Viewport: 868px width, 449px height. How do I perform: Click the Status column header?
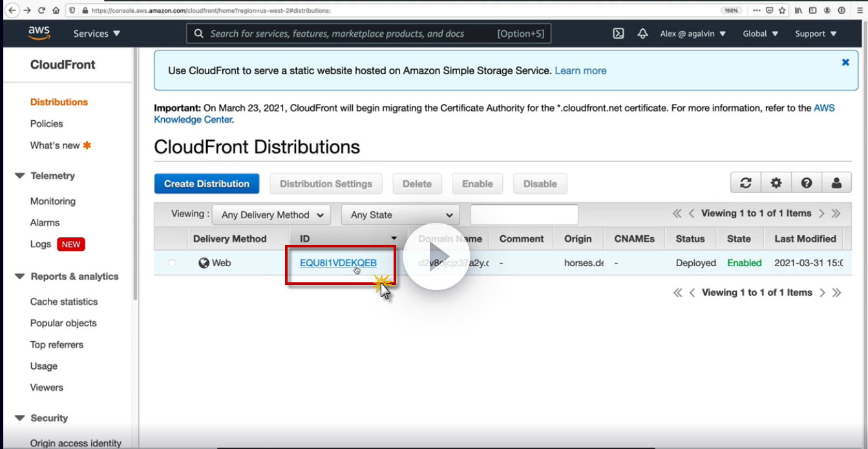point(690,238)
